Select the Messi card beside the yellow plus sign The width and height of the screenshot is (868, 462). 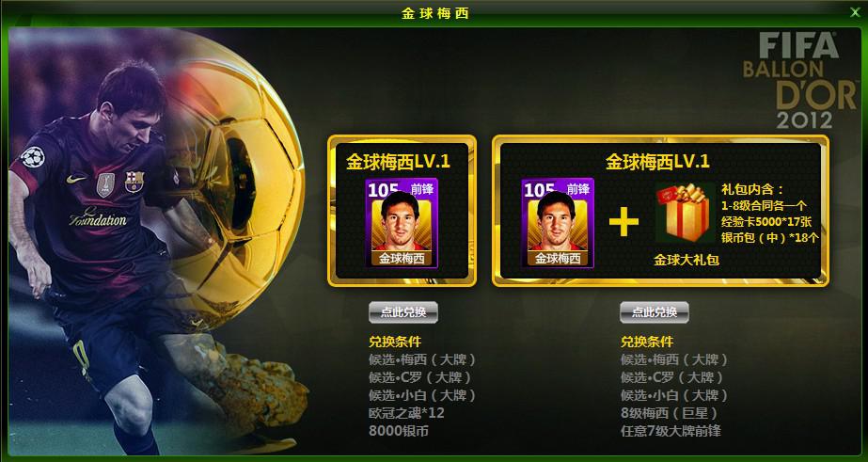(558, 223)
